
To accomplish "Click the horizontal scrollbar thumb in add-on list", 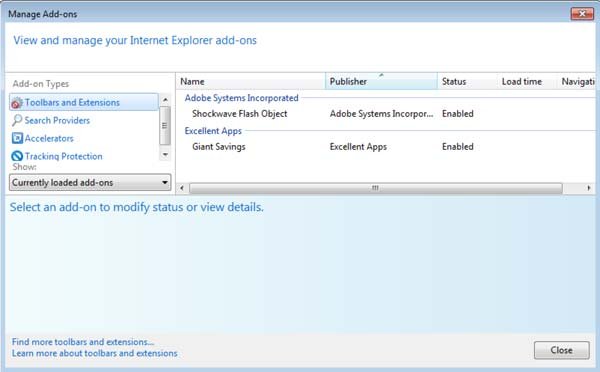I will point(376,188).
